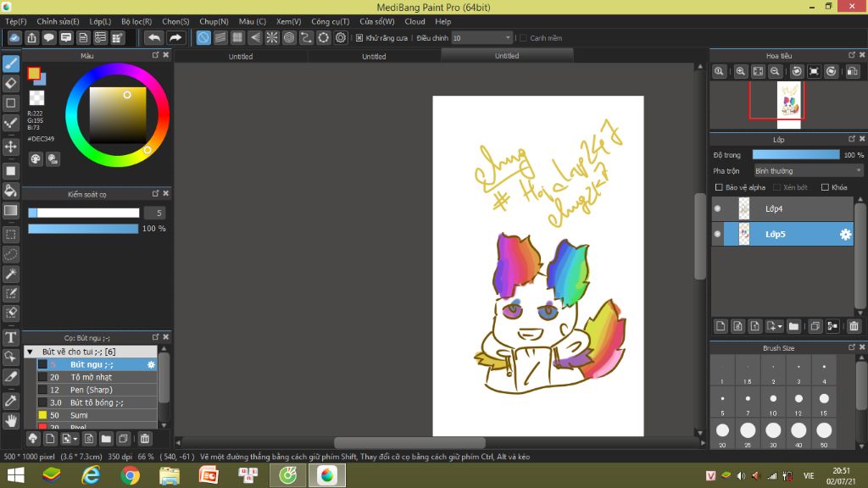
Task: Open Lớp5 layer settings gear
Action: pyautogui.click(x=845, y=234)
